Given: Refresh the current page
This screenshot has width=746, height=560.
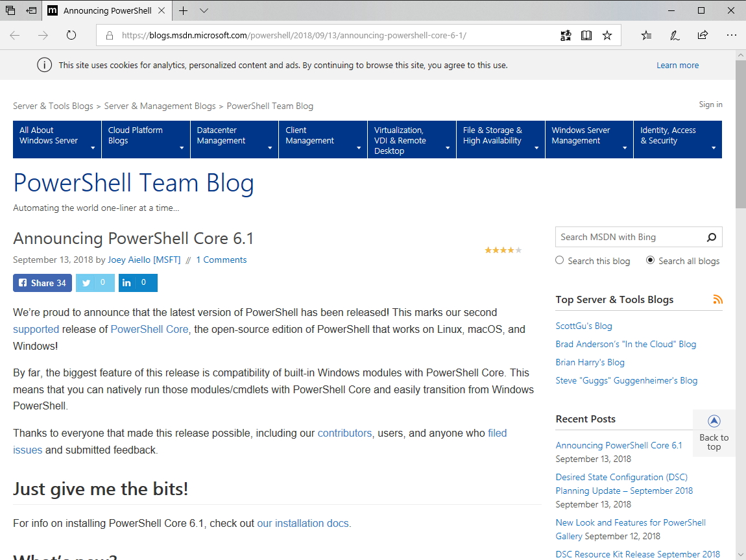Looking at the screenshot, I should coord(71,35).
